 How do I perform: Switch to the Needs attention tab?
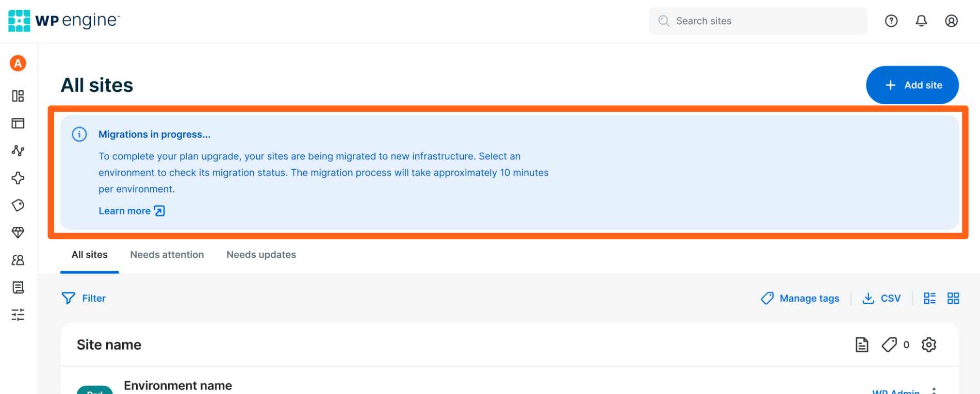[x=167, y=255]
